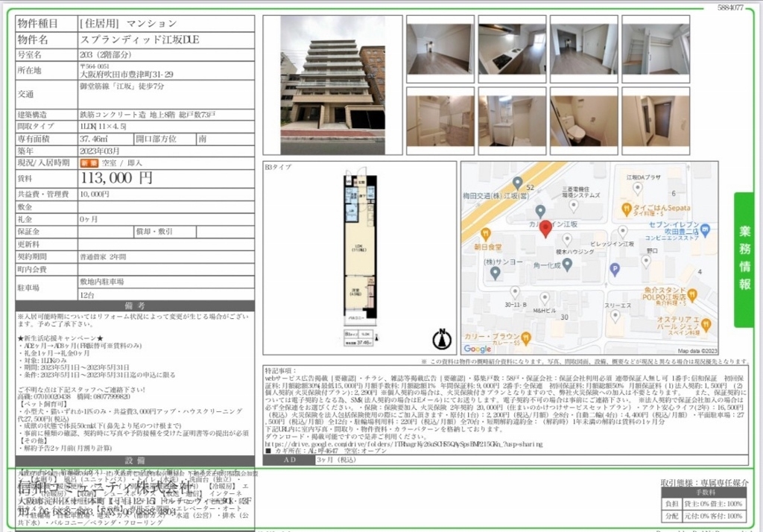Click 御堂筋線「江坂」徒歩7分 access text
The height and width of the screenshot is (532, 763).
(121, 86)
